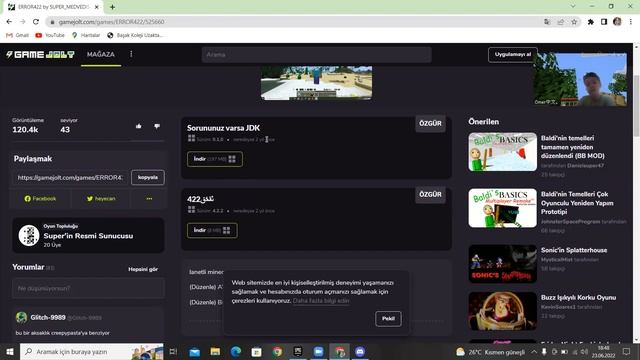The image size is (640, 360).
Task: Open Chrome three-dot menu
Action: (631, 22)
